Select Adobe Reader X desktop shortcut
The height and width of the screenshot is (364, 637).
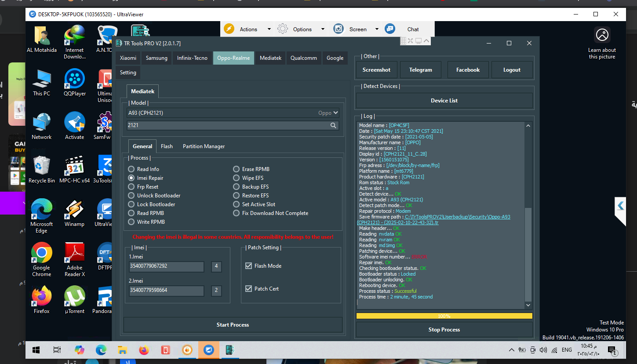(x=75, y=260)
